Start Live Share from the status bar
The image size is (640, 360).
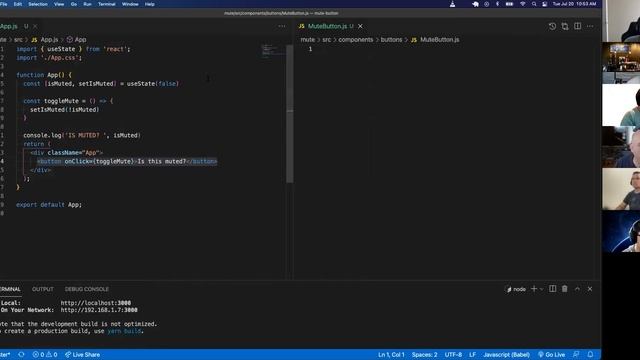82,354
